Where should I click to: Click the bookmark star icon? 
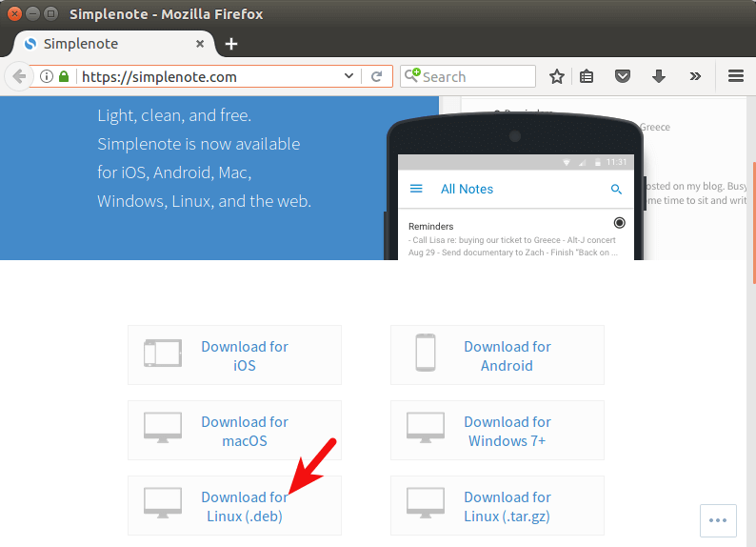pos(557,76)
